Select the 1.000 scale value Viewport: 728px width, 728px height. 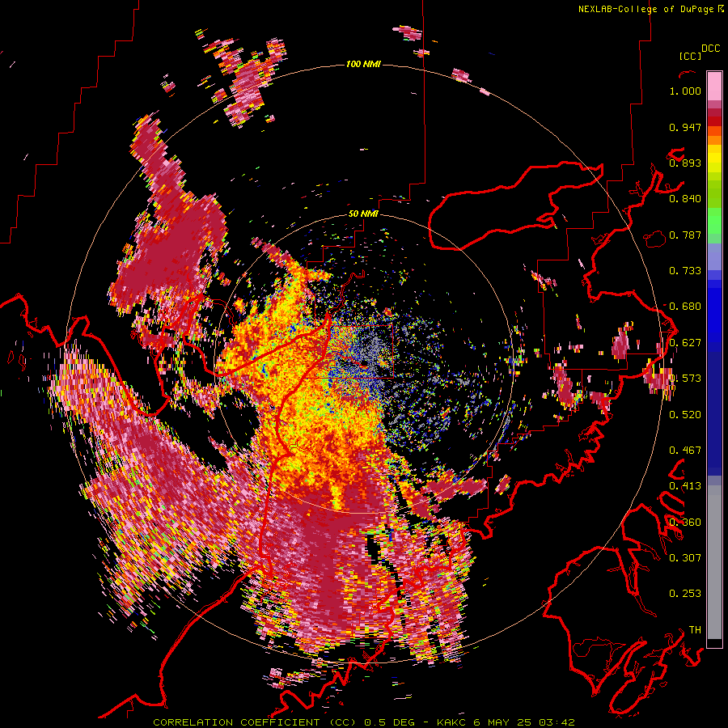pos(685,91)
